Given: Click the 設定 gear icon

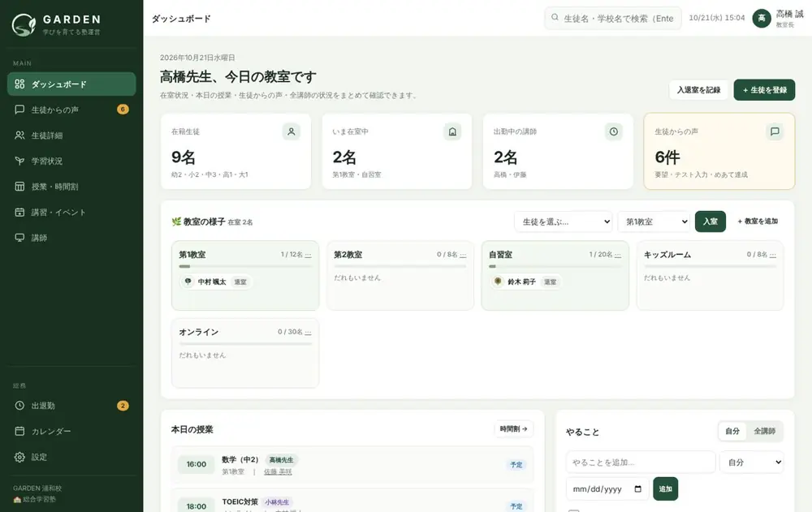Looking at the screenshot, I should pyautogui.click(x=19, y=457).
